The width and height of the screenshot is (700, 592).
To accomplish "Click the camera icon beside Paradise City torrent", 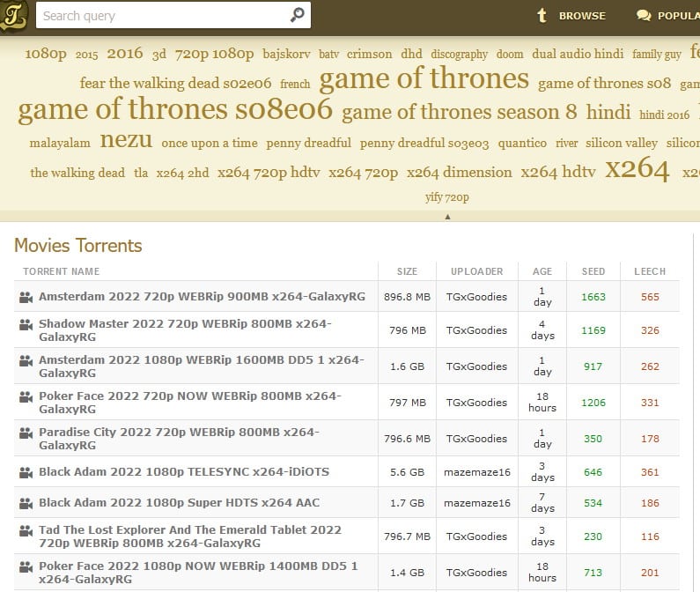I will click(x=26, y=433).
